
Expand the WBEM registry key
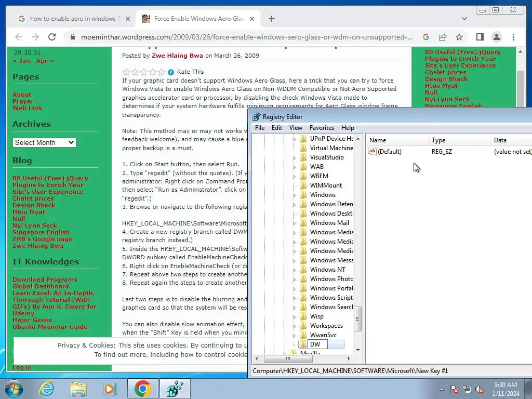click(294, 177)
